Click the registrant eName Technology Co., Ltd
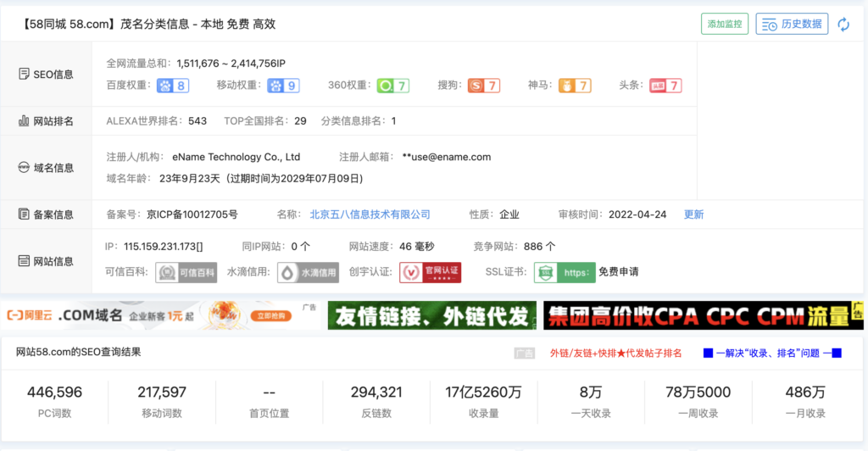 pos(236,157)
